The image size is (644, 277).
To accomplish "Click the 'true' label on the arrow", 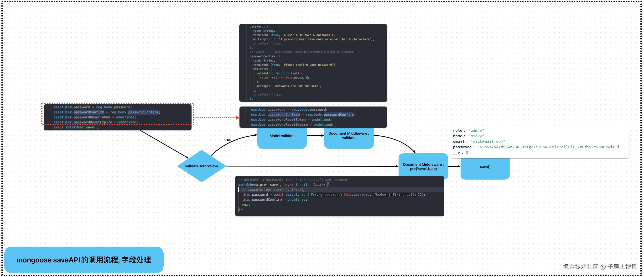I will pos(228,140).
